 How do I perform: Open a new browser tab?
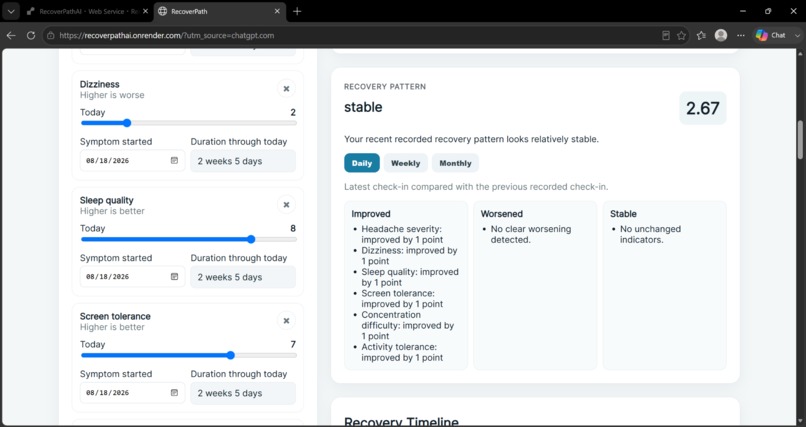[297, 11]
